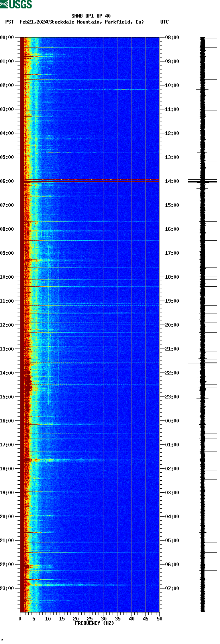Click the 00:00 PST time label
The height and width of the screenshot is (644, 220).
coord(7,38)
